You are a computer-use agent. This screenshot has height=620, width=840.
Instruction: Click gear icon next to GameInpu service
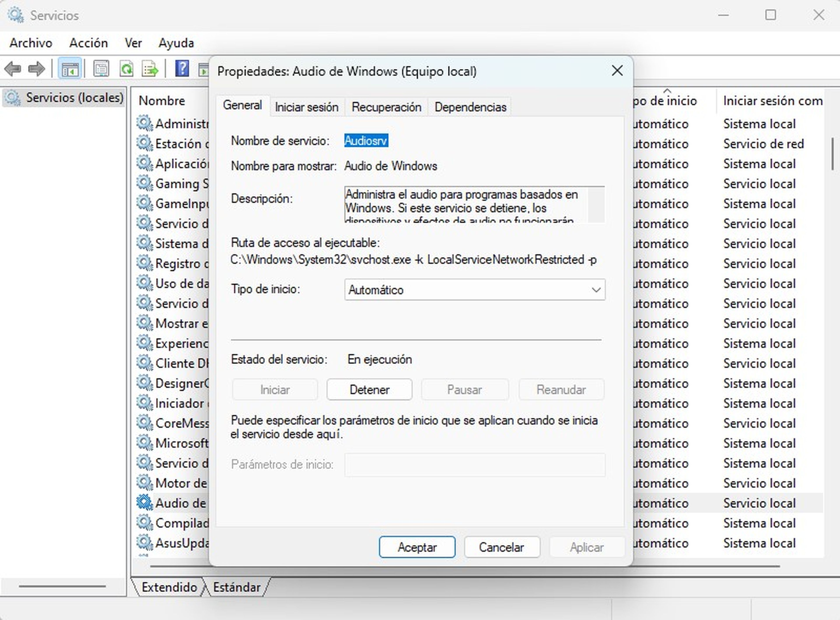coord(144,203)
